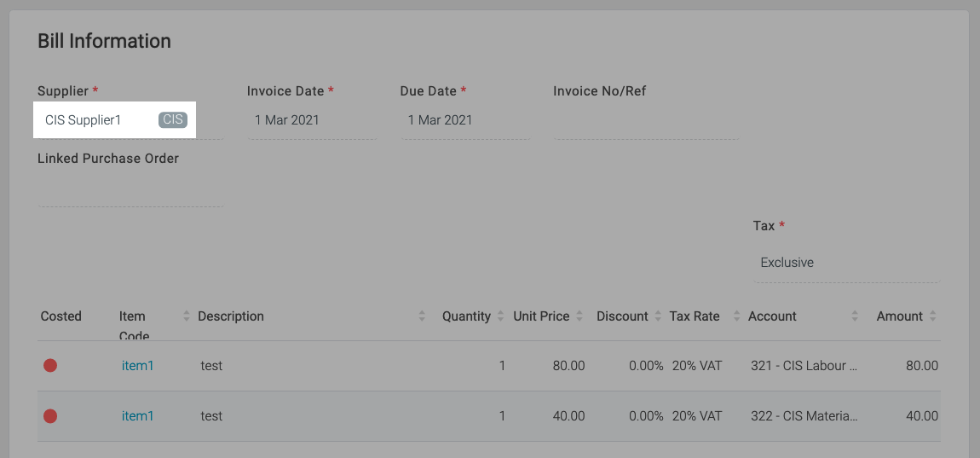Select the 321 - CIS Labour account cell

804,366
